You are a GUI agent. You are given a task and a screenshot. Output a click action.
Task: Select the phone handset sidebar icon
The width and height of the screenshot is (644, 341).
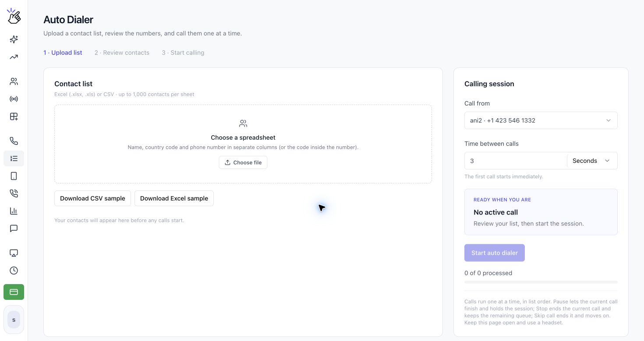(14, 141)
